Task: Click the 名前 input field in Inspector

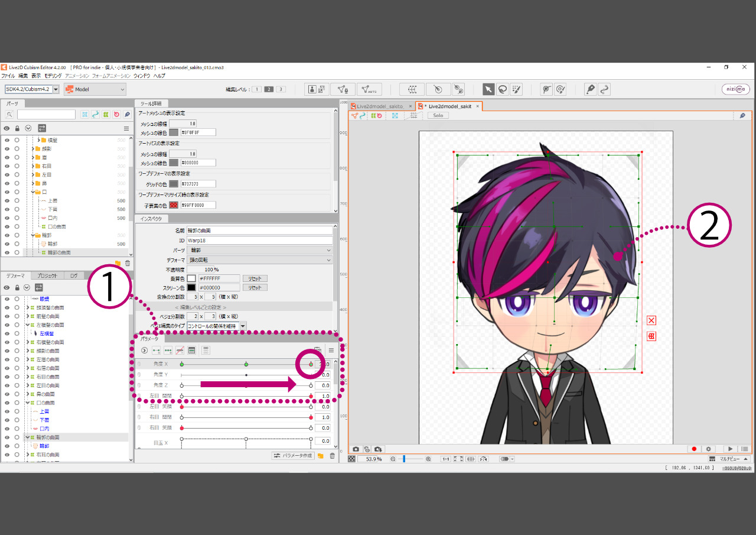Action: pos(259,231)
